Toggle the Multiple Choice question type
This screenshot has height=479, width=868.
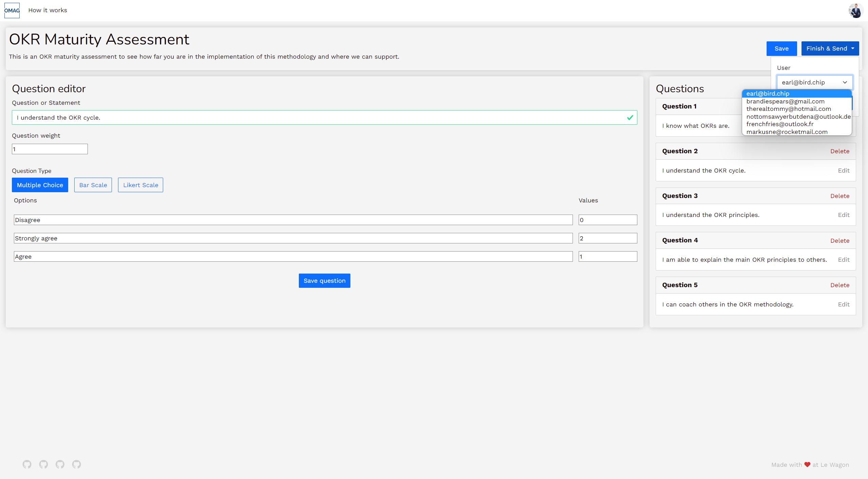pyautogui.click(x=40, y=185)
